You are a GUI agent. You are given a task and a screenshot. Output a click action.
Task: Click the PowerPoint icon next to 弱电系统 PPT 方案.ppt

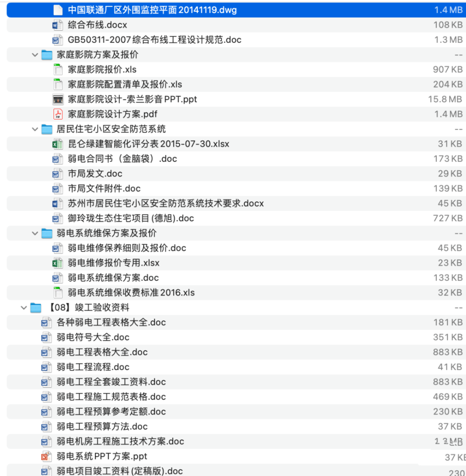pos(47,456)
